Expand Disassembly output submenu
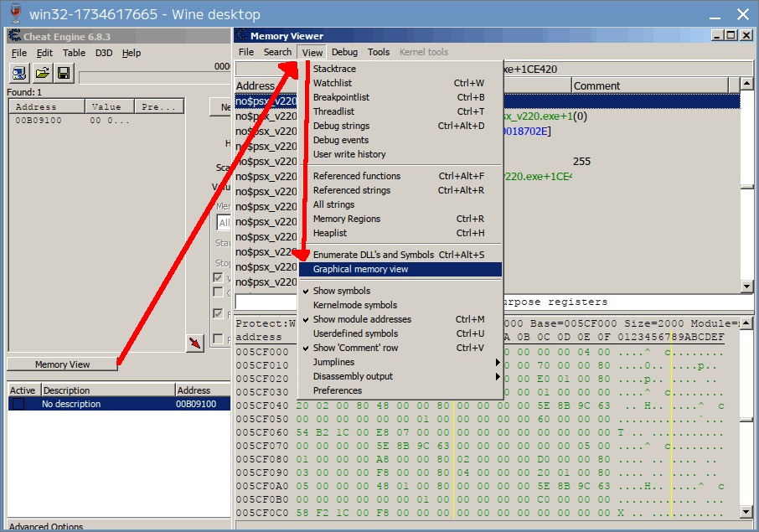This screenshot has height=532, width=759. point(400,377)
